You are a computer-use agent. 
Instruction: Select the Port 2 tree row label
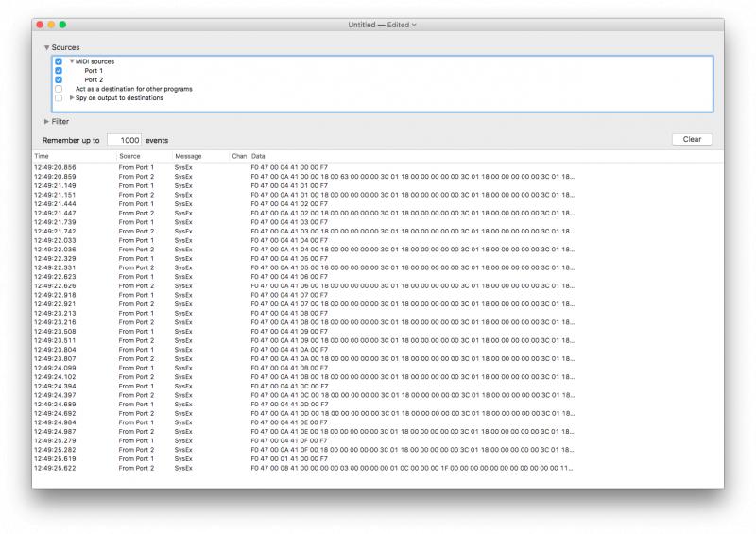point(94,79)
